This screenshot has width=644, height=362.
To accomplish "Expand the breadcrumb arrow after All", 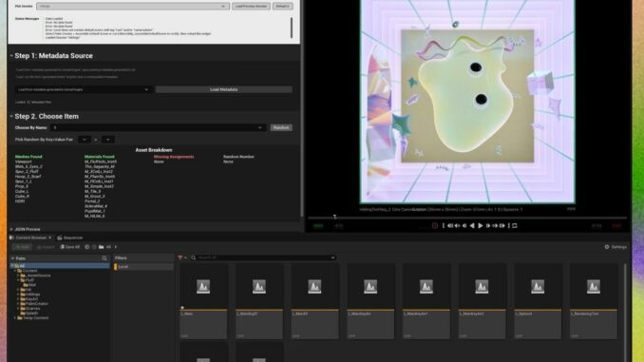I will (116, 247).
